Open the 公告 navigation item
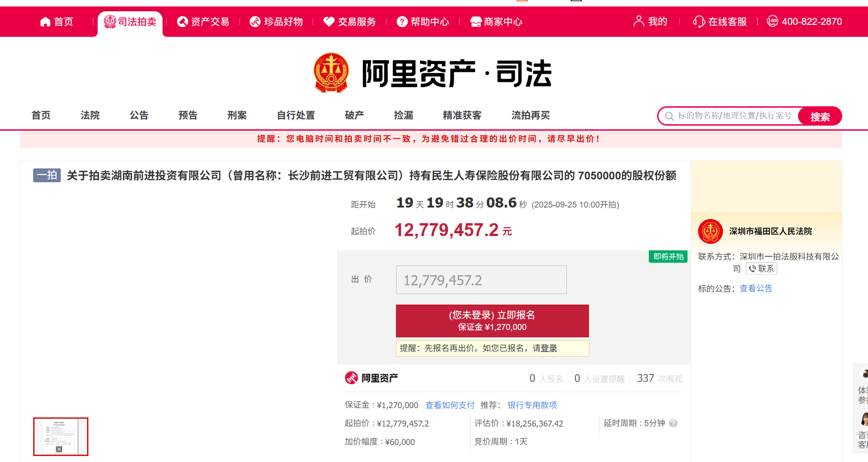The height and width of the screenshot is (462, 868). pos(139,115)
